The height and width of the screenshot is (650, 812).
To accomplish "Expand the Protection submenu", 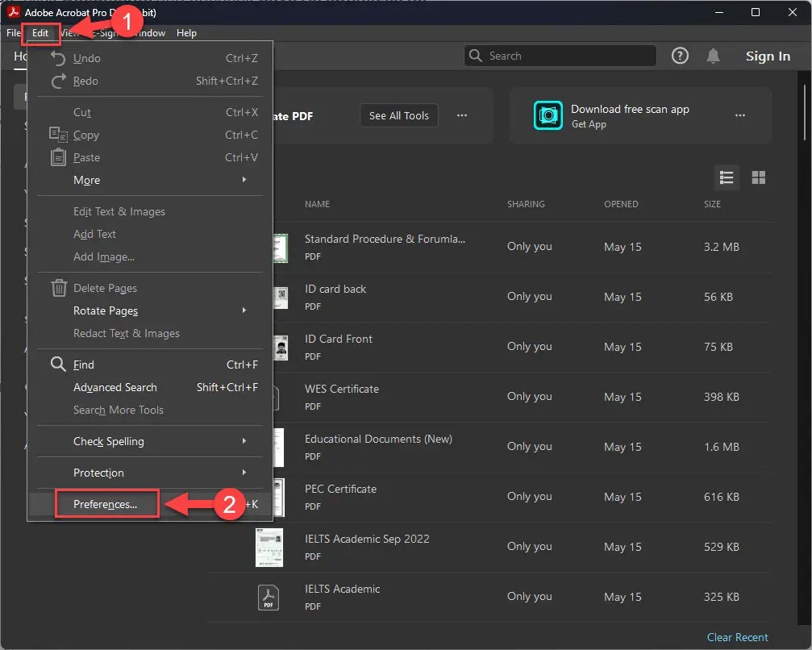I will point(98,473).
